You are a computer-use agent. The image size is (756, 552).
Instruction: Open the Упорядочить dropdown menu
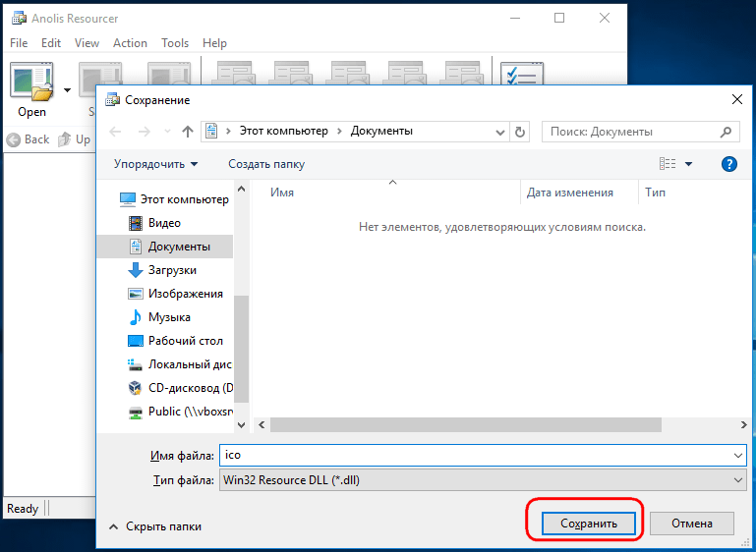(155, 164)
